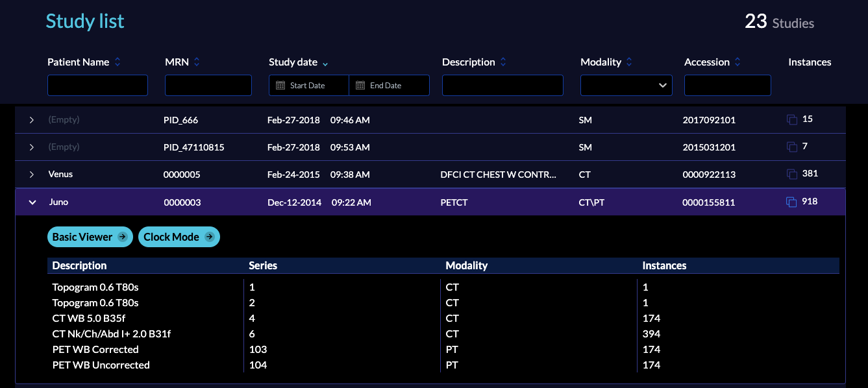868x388 pixels.
Task: Click the Description column sort icon
Action: (x=503, y=62)
